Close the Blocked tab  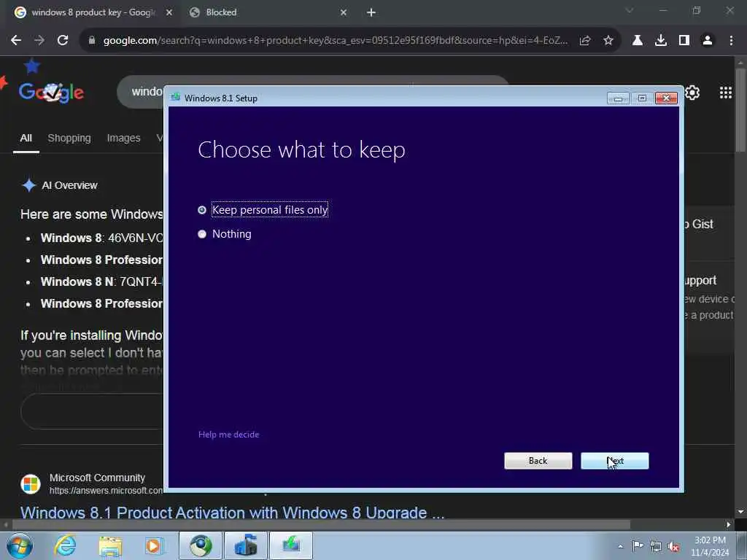click(344, 12)
